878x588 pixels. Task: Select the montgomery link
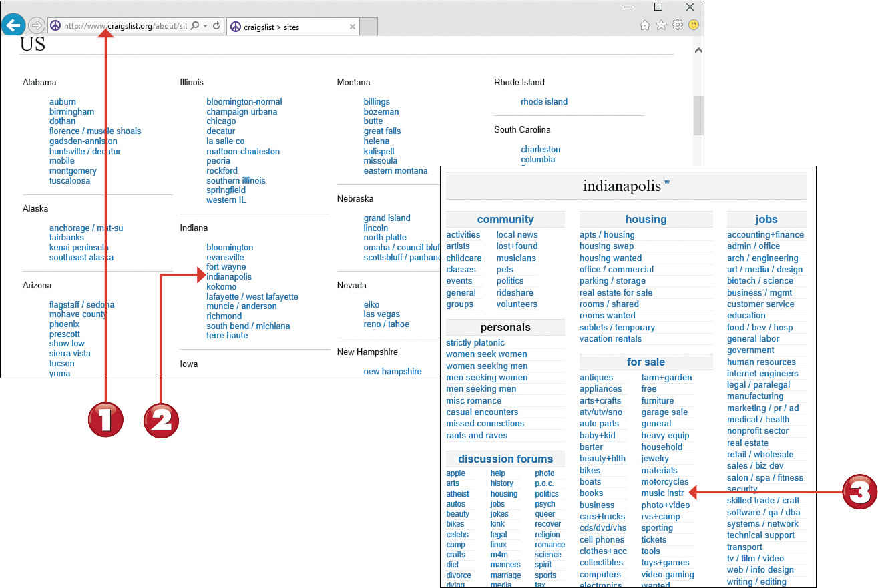tap(73, 171)
